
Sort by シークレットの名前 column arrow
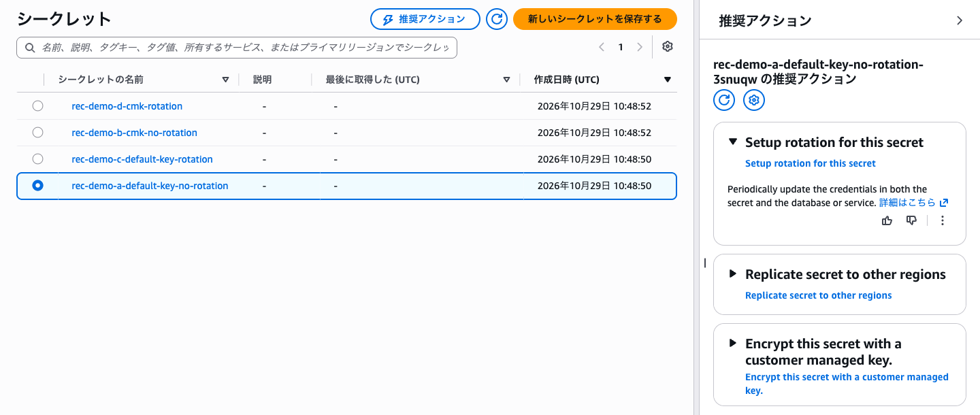pos(225,80)
